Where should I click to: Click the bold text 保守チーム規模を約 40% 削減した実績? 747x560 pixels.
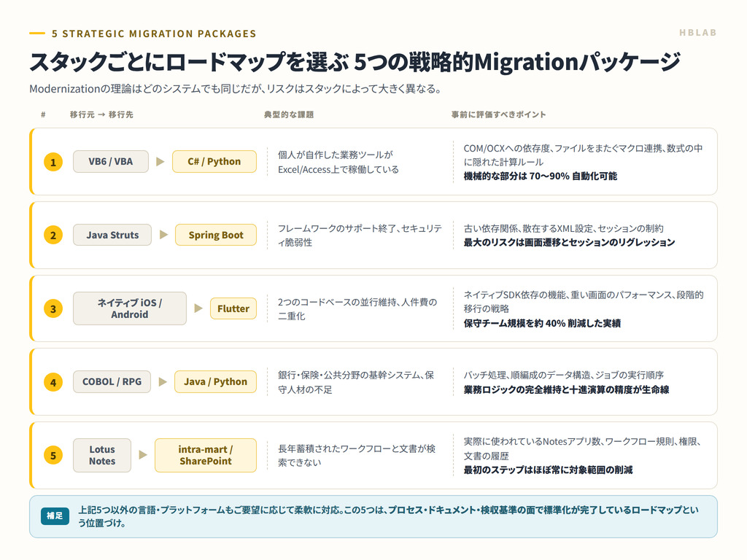point(542,323)
